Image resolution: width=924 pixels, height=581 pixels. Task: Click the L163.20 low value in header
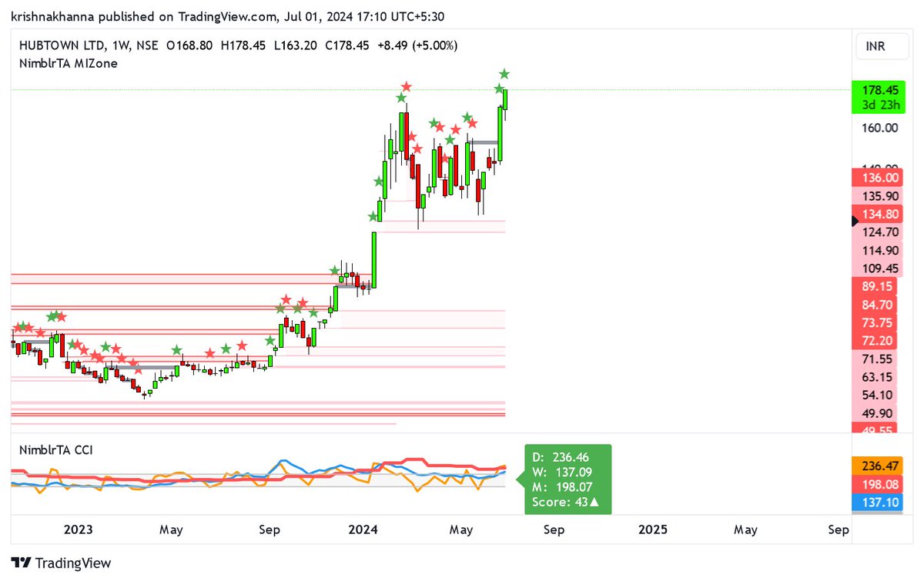[296, 46]
